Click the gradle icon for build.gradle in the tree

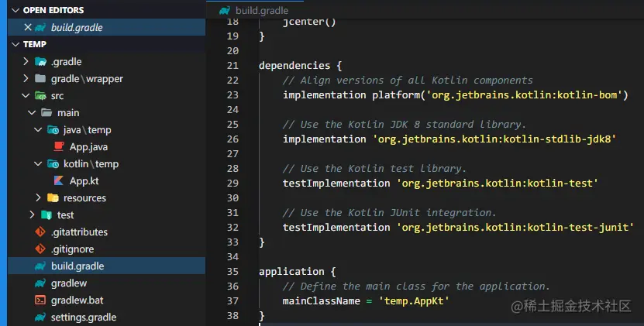click(40, 266)
